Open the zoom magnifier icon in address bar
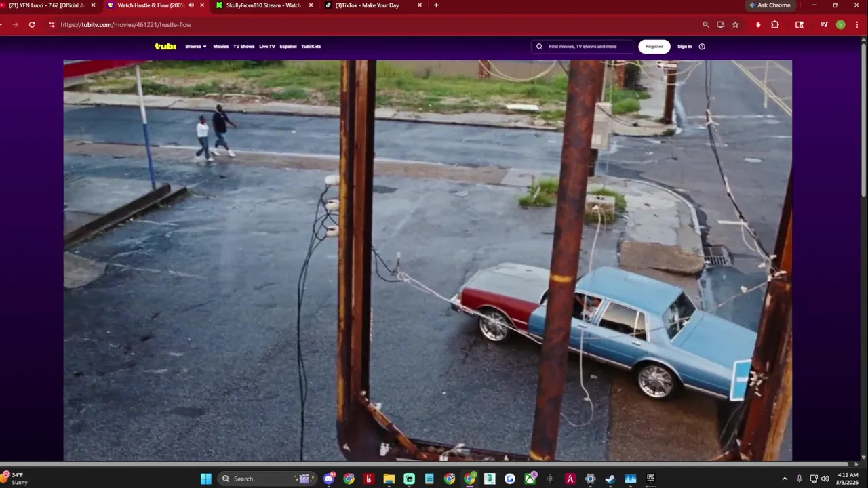This screenshot has height=488, width=868. click(x=706, y=24)
